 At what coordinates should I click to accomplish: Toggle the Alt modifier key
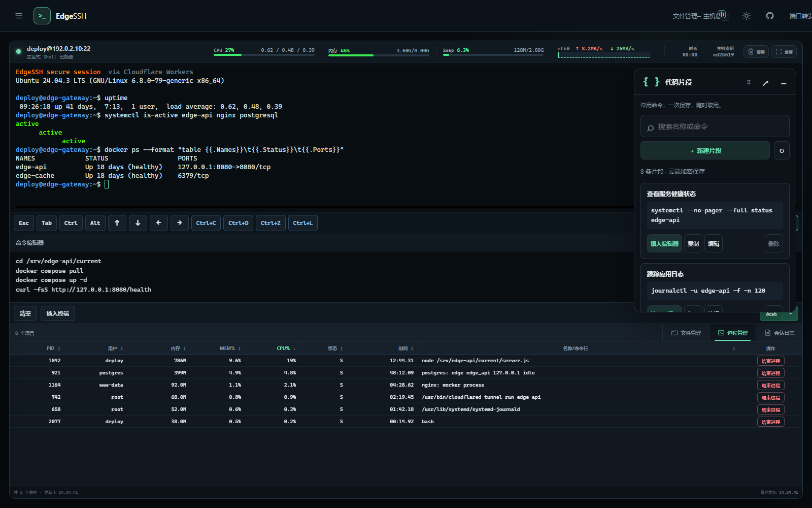pyautogui.click(x=95, y=223)
